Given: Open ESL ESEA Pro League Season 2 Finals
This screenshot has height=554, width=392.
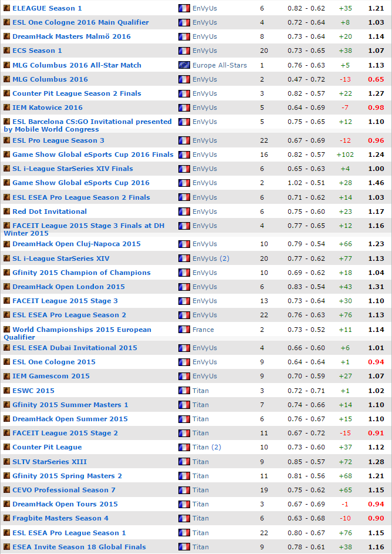Looking at the screenshot, I should click(x=81, y=197).
